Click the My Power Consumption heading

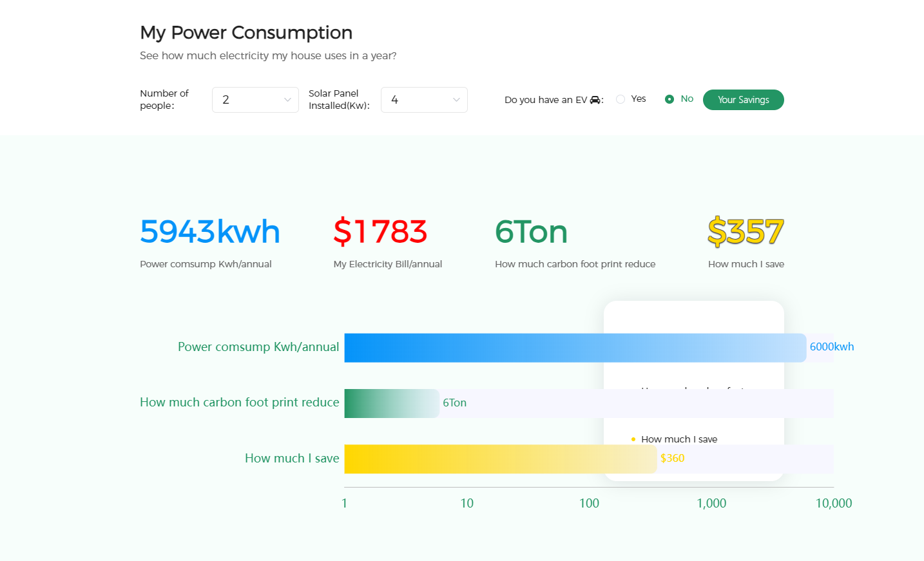click(246, 32)
